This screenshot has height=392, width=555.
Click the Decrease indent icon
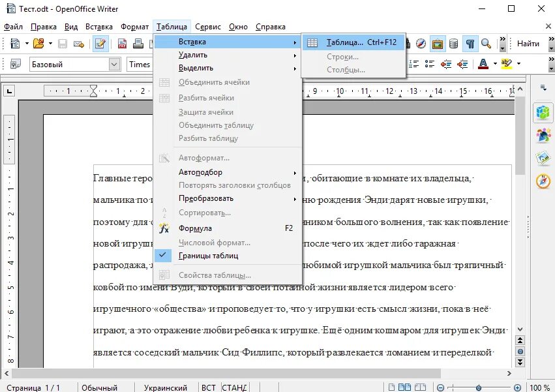coord(446,64)
